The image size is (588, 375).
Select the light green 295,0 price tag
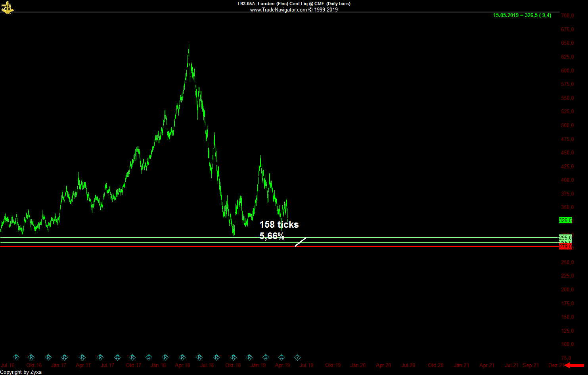pos(565,238)
